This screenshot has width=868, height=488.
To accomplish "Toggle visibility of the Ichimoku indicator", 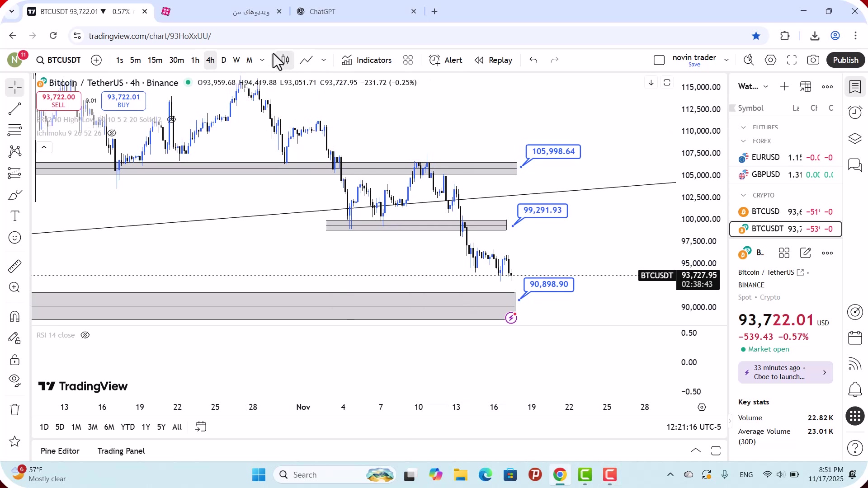I will pyautogui.click(x=112, y=133).
